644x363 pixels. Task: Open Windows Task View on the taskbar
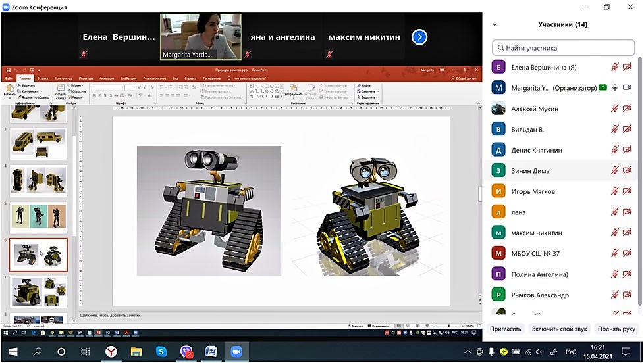85,352
